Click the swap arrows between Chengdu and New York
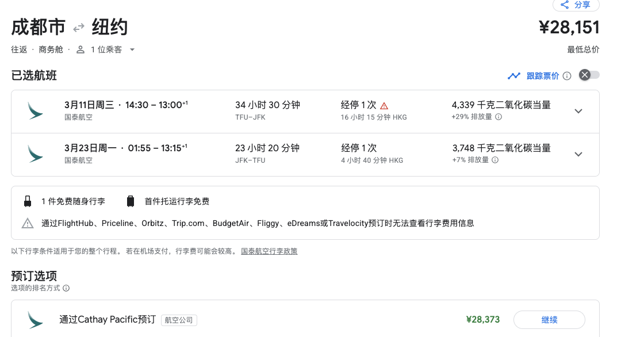This screenshot has width=644, height=337. [x=79, y=28]
